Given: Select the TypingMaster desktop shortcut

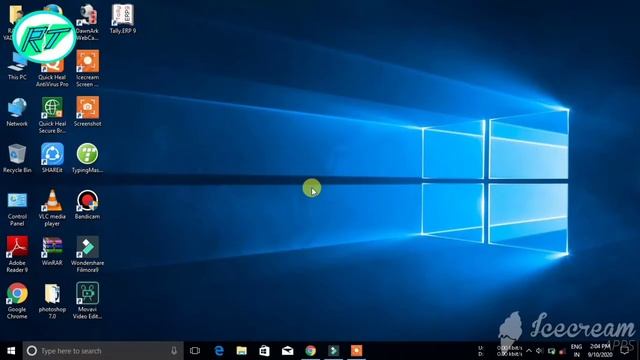Looking at the screenshot, I should [x=87, y=158].
